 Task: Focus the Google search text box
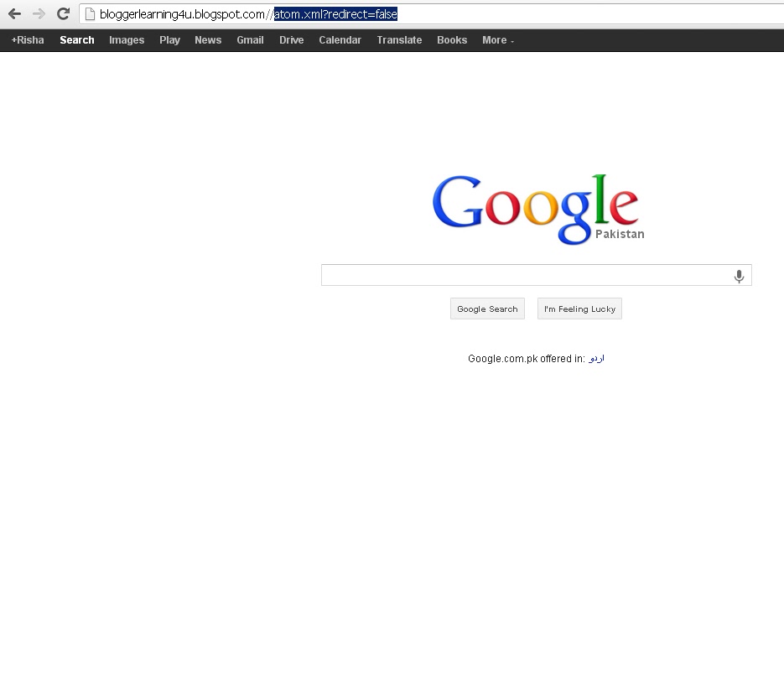tap(537, 275)
